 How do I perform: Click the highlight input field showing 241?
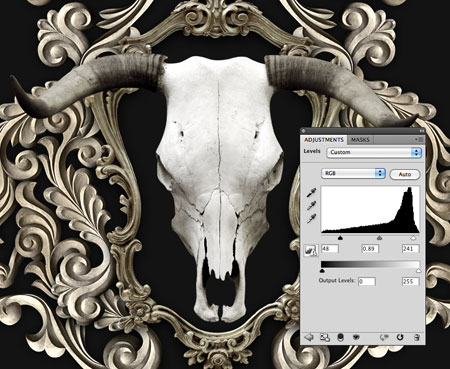(x=411, y=249)
